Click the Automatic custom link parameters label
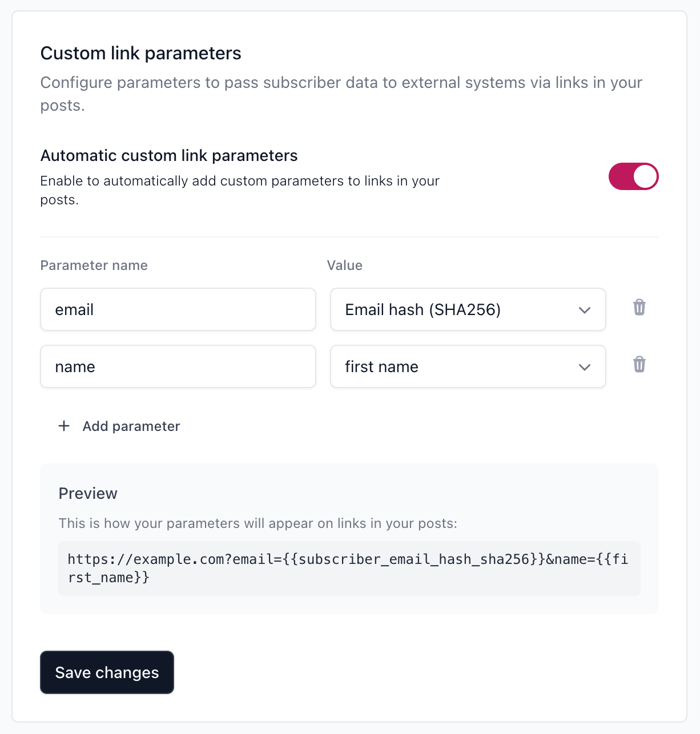This screenshot has width=700, height=734. click(x=169, y=156)
